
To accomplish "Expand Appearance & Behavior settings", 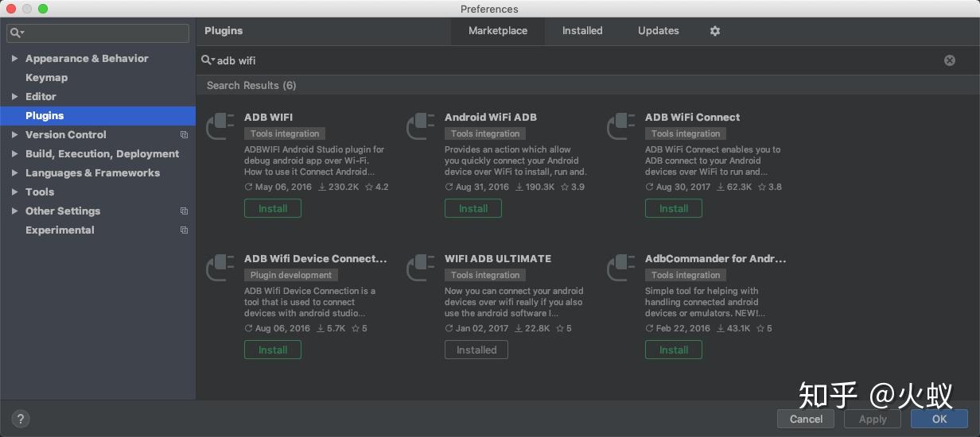I will click(14, 59).
